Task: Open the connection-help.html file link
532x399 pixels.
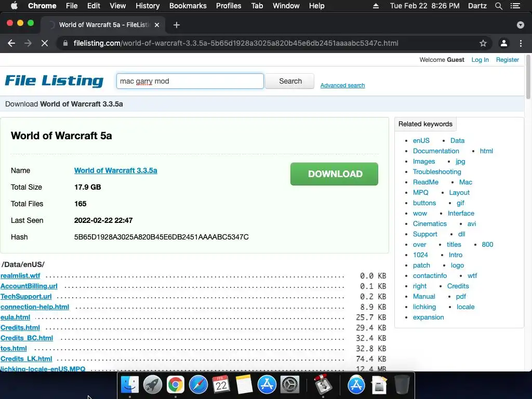Action: coord(35,307)
